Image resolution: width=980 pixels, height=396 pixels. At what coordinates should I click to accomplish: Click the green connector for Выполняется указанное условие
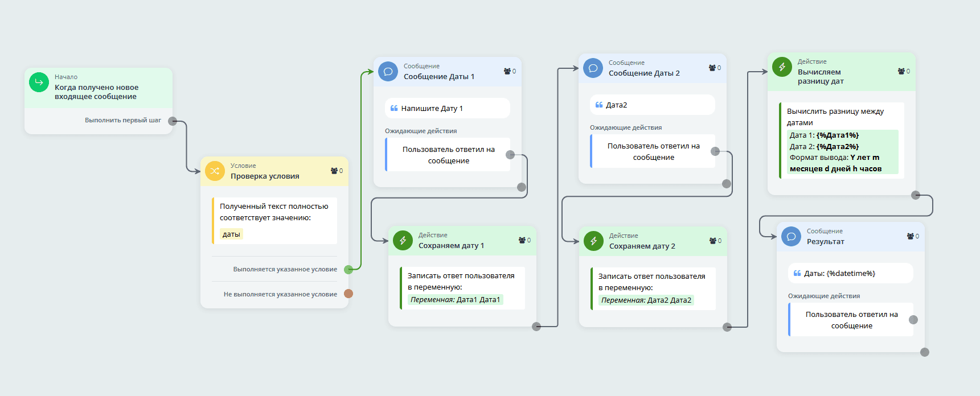tap(348, 269)
